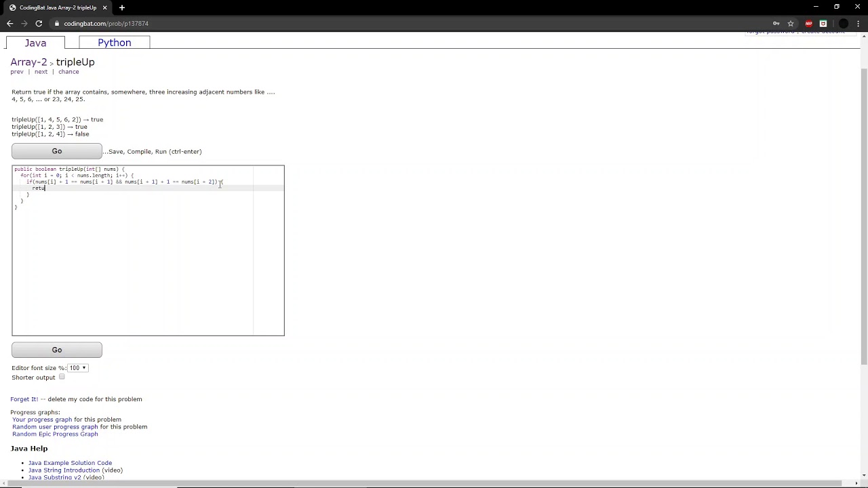This screenshot has width=868, height=488.
Task: Open the Chrome profile avatar
Action: [x=844, y=24]
